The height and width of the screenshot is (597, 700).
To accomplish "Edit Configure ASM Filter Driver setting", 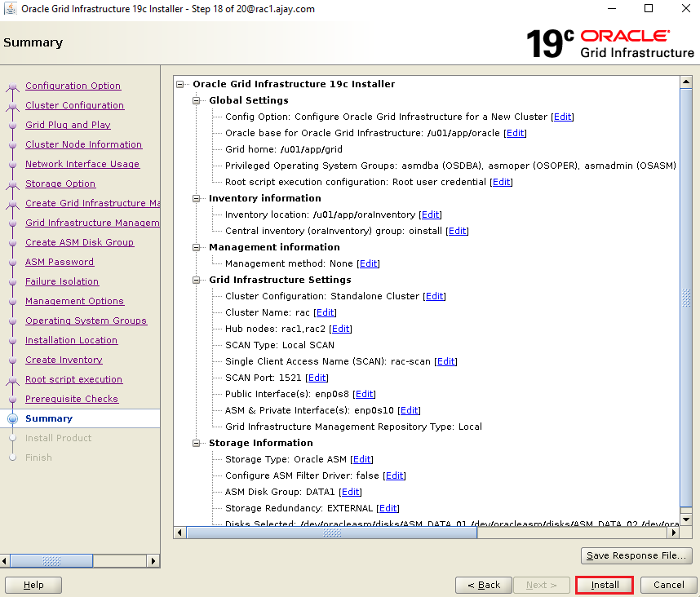I will [394, 475].
